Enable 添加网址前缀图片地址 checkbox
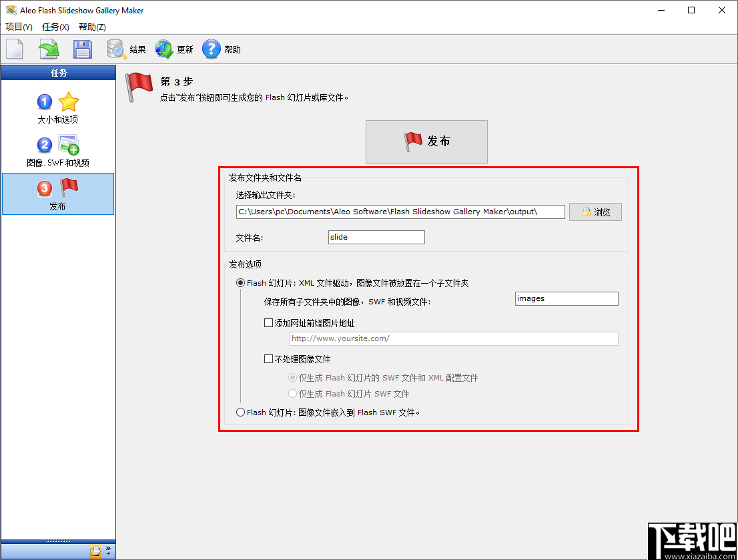738x560 pixels. click(269, 323)
